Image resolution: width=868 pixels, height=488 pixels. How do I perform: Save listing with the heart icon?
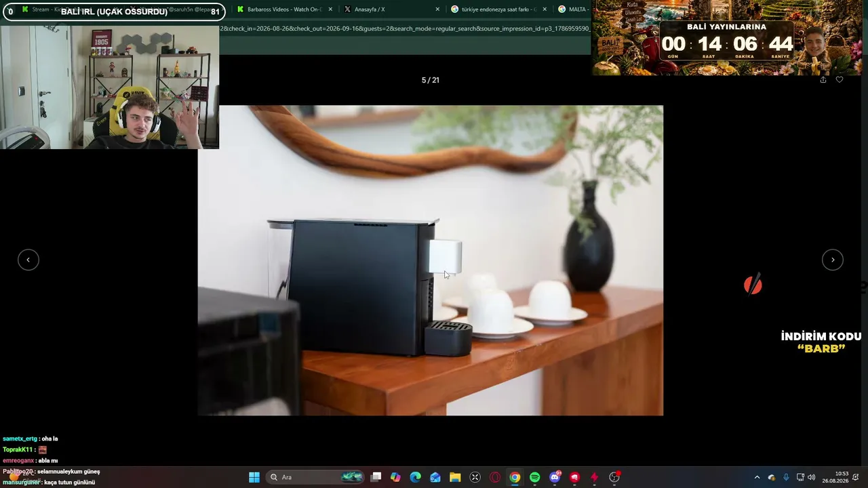pos(840,80)
